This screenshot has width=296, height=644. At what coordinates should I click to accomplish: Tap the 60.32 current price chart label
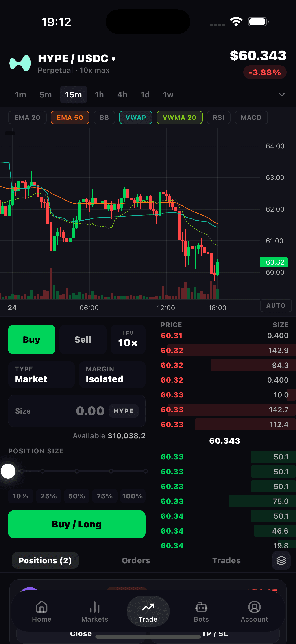tap(274, 262)
